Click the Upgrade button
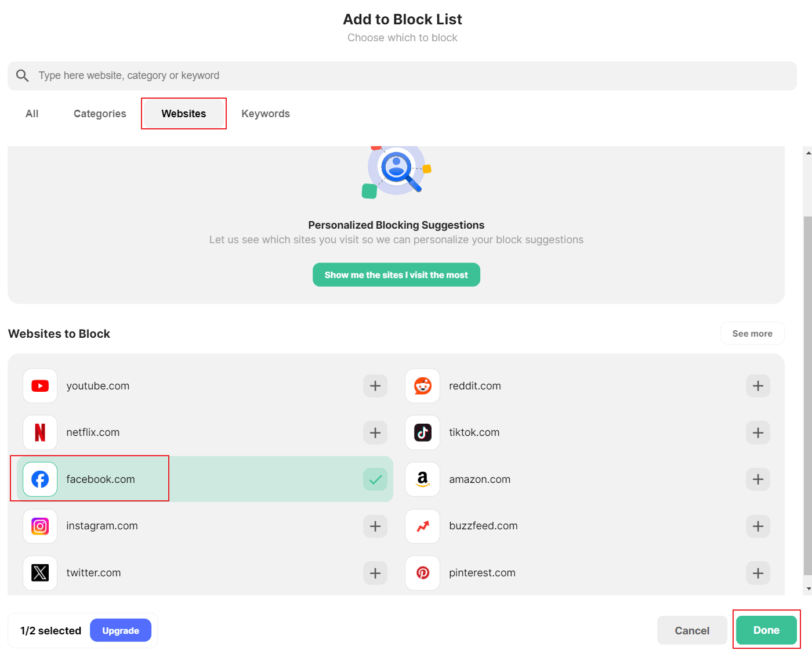 pos(121,631)
